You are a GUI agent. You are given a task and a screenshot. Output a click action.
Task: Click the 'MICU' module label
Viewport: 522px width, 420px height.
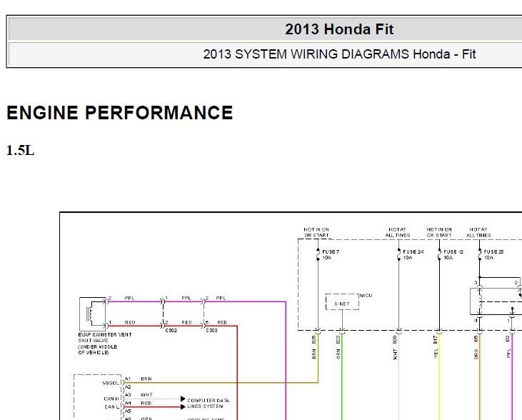(x=366, y=296)
